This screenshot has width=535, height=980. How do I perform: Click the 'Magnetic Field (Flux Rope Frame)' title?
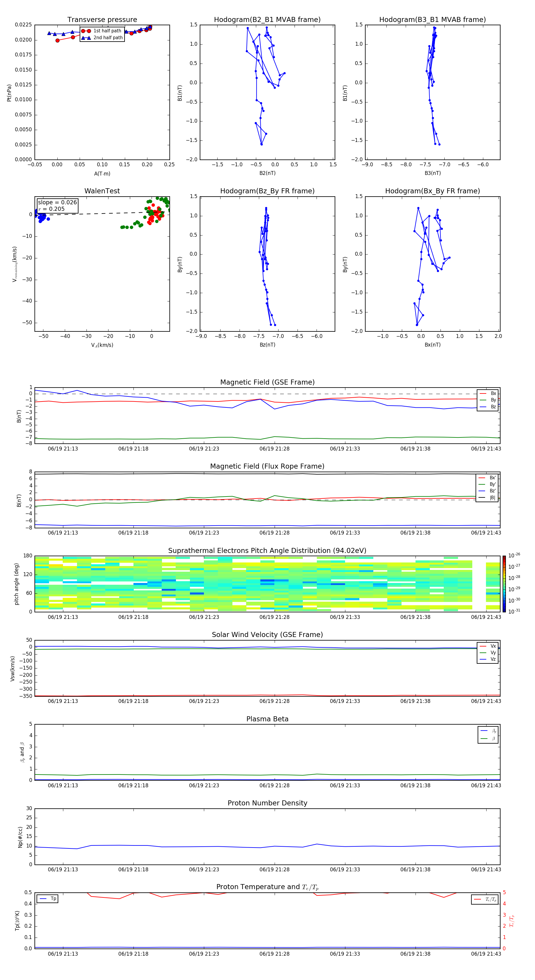point(267,467)
